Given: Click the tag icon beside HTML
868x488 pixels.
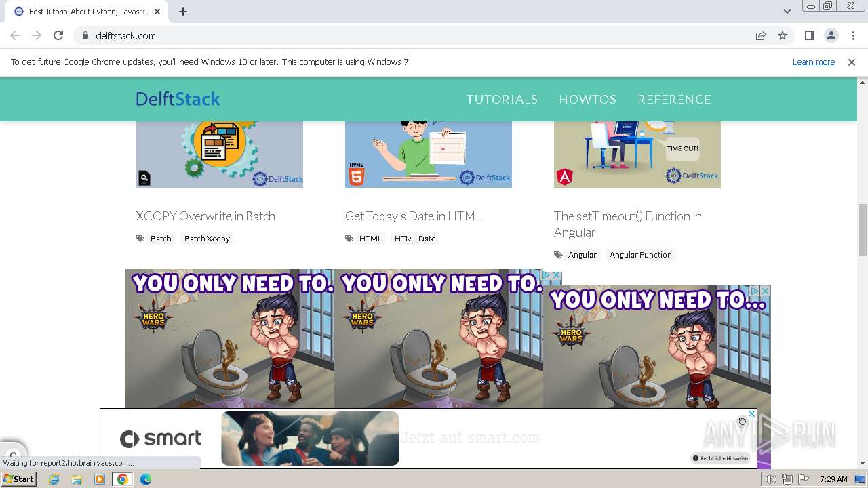Looking at the screenshot, I should [349, 239].
